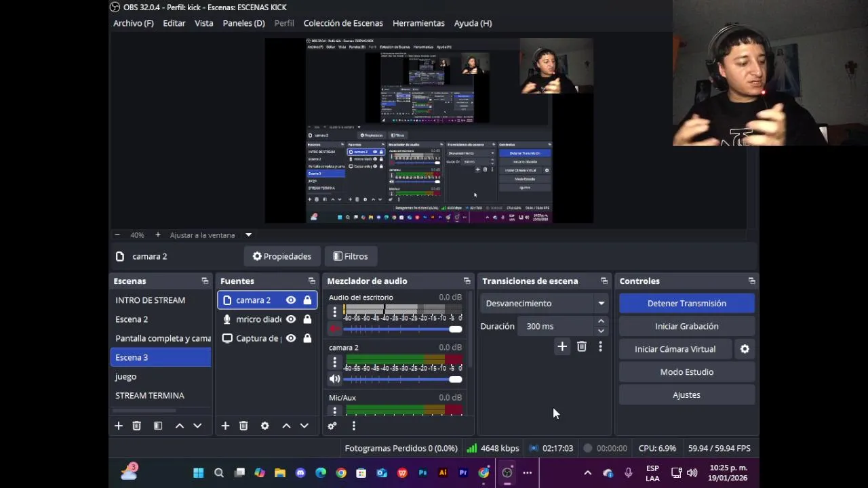This screenshot has height=488, width=868.
Task: Open options dots for camara 2 audio
Action: click(x=334, y=362)
